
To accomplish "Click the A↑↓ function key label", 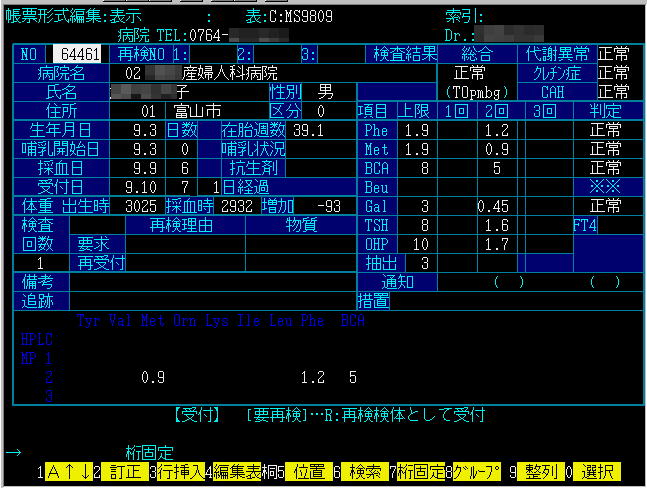I will tap(67, 472).
